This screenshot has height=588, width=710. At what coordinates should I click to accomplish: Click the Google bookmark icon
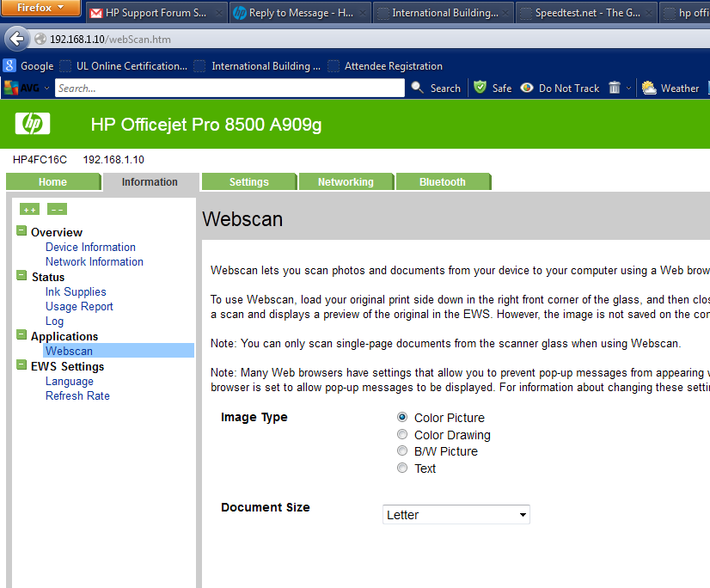pyautogui.click(x=9, y=65)
